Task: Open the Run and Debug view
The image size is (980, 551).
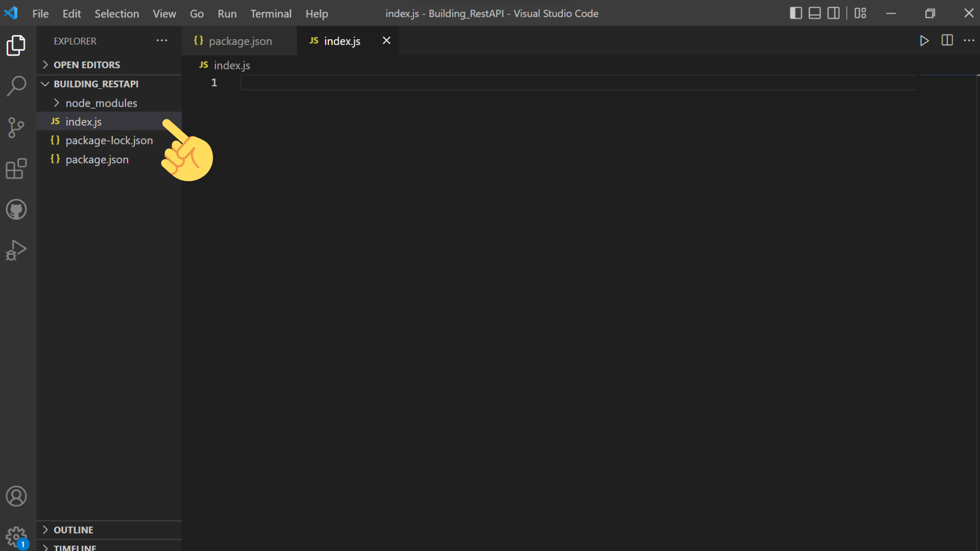Action: (17, 250)
